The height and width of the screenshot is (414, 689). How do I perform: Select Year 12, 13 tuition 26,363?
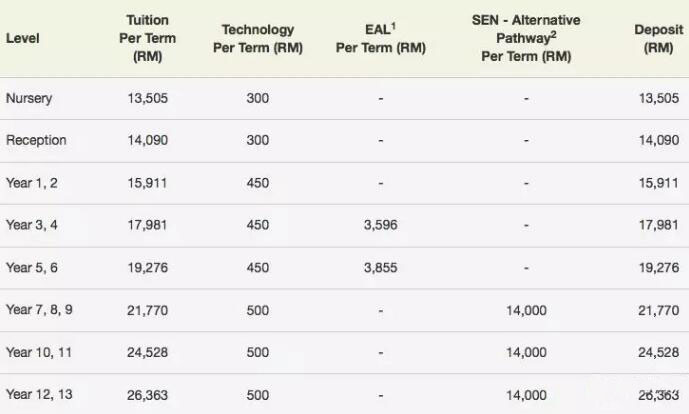click(x=148, y=395)
